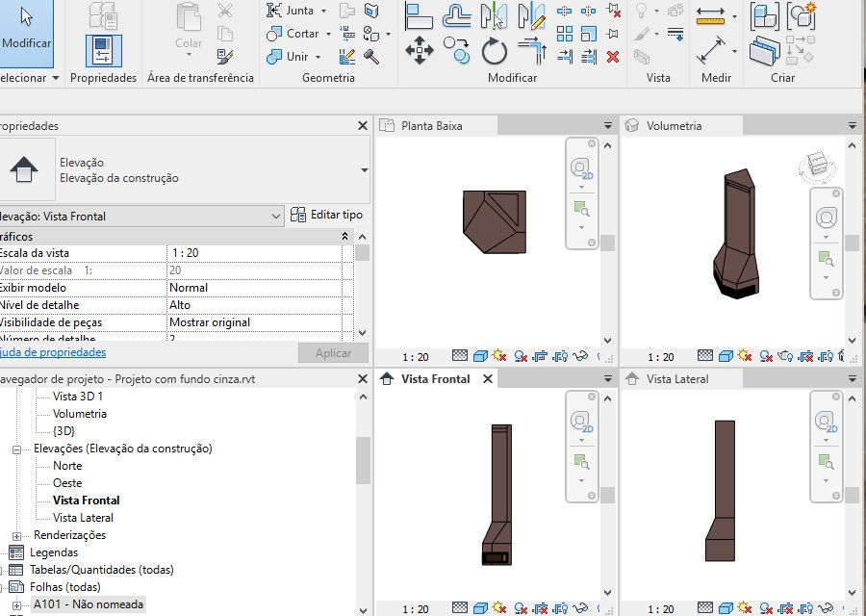Click the Match Type Properties brush icon
866x616 pixels.
(x=225, y=57)
